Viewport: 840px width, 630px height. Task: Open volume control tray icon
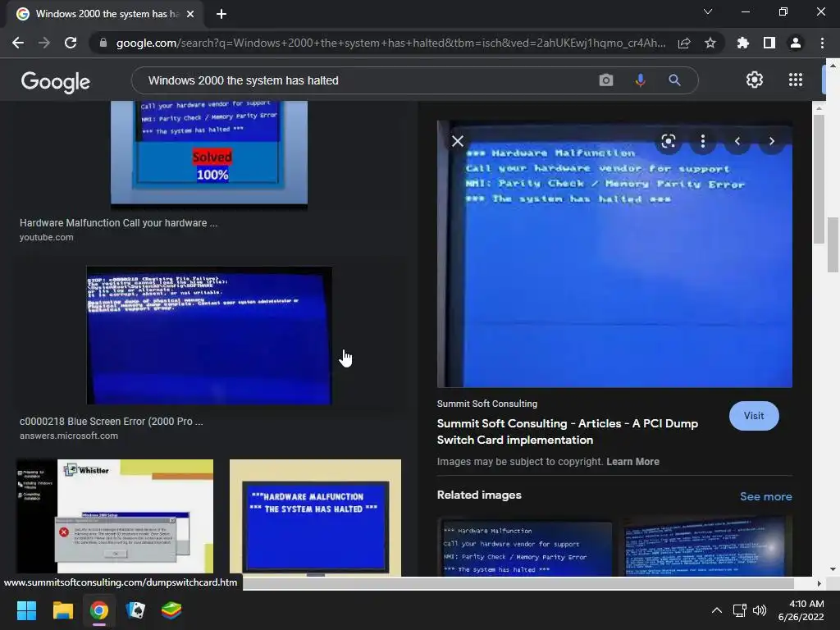click(759, 610)
